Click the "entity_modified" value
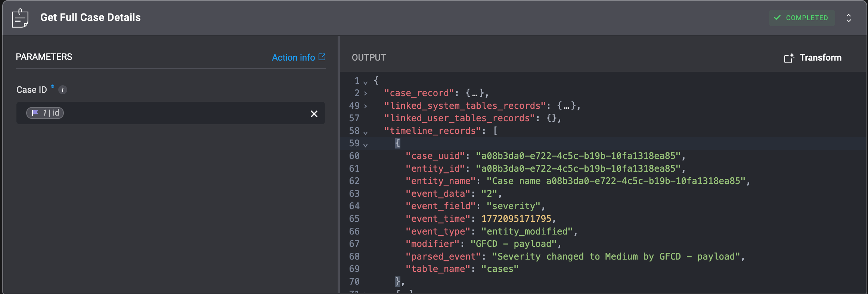 tap(527, 232)
